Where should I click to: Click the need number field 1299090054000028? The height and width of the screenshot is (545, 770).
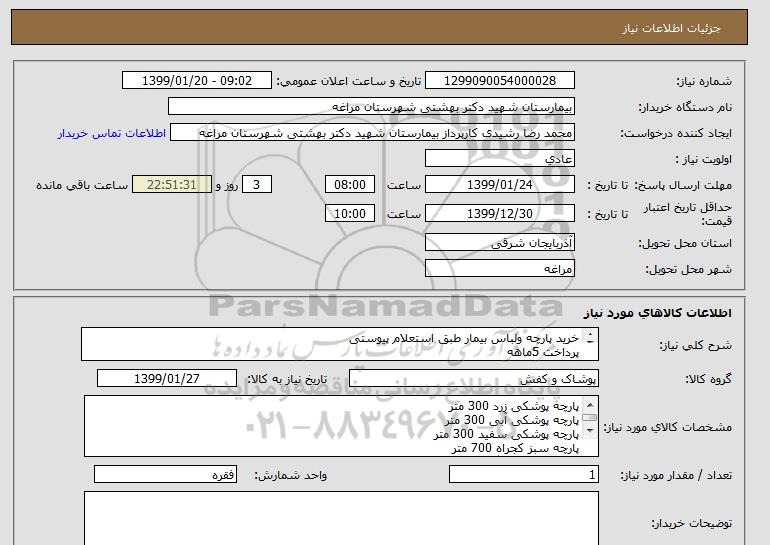tap(499, 81)
